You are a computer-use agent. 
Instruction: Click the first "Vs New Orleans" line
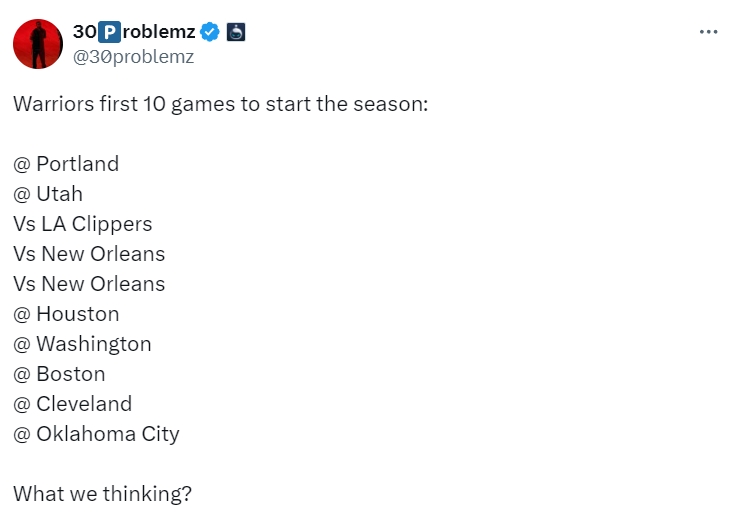[89, 254]
